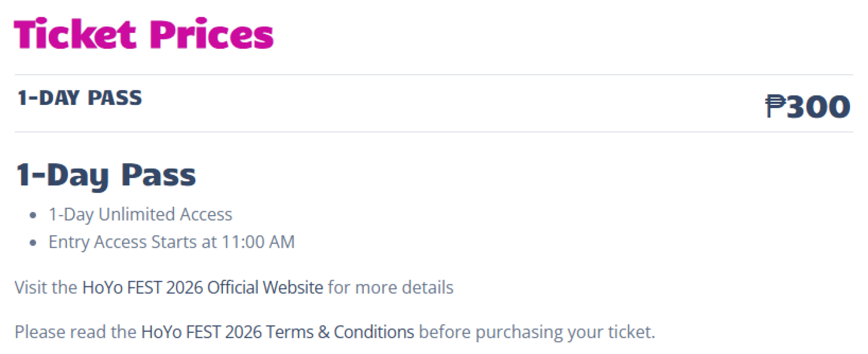Click the divider line below 1-DAY PASS row
Viewport: 868px width, 354px height.
434,132
